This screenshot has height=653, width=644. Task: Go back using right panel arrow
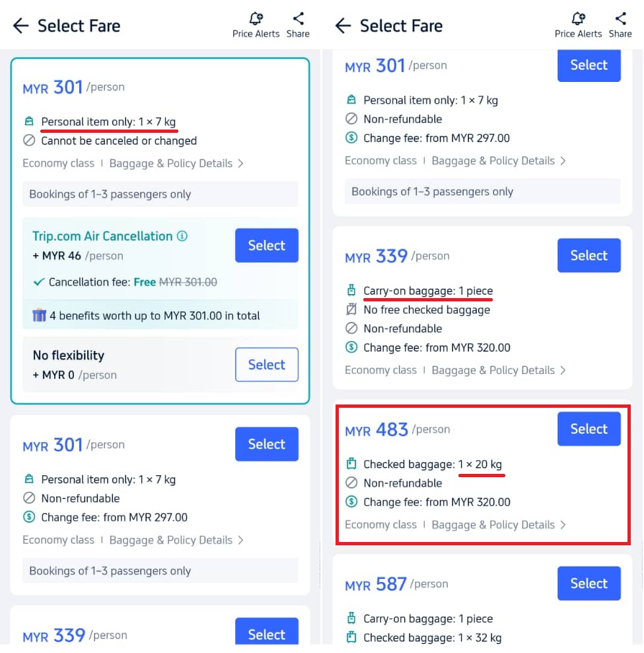343,26
